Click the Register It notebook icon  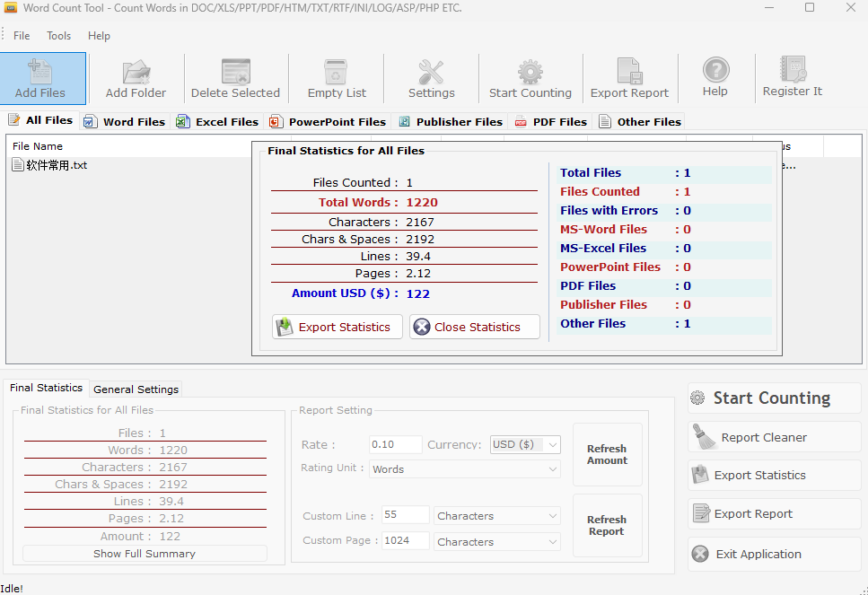(793, 69)
